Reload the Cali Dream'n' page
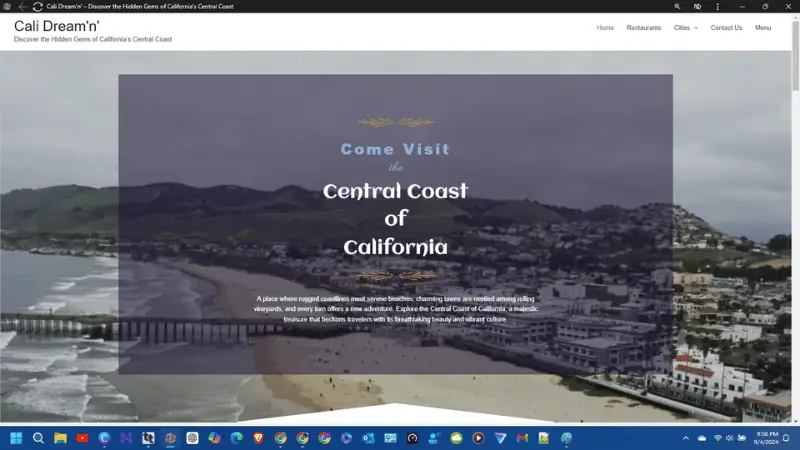This screenshot has width=800, height=450. (x=37, y=7)
